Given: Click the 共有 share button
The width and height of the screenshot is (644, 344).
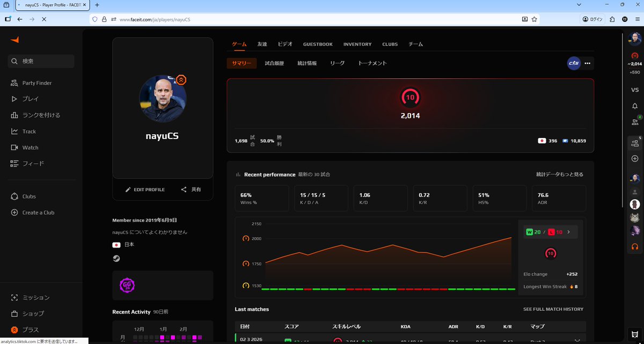Looking at the screenshot, I should [191, 189].
